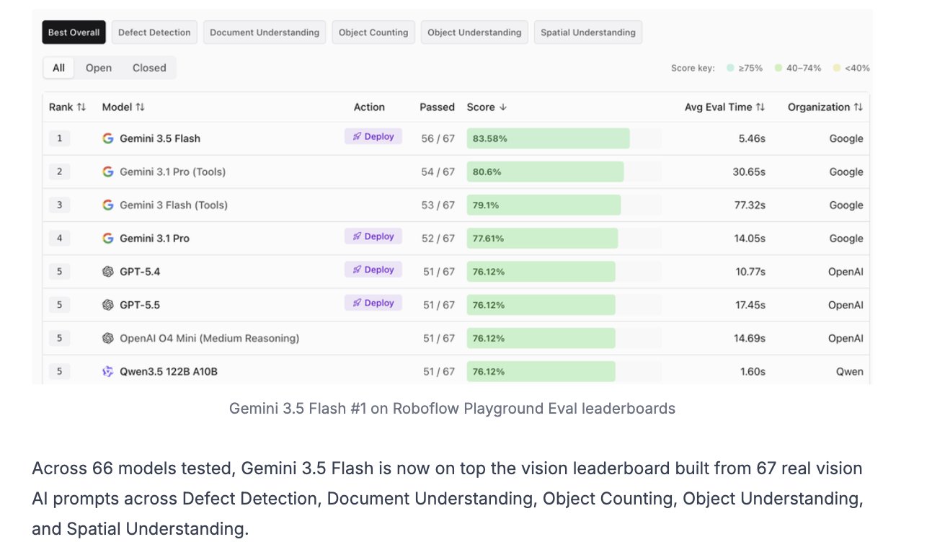The image size is (945, 560).
Task: Click the "52 / 67" passed value
Action: 438,238
